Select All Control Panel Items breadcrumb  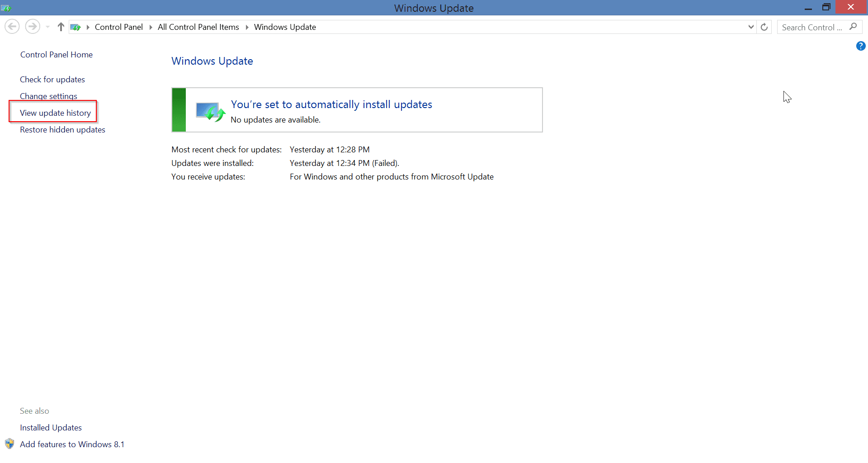[198, 27]
